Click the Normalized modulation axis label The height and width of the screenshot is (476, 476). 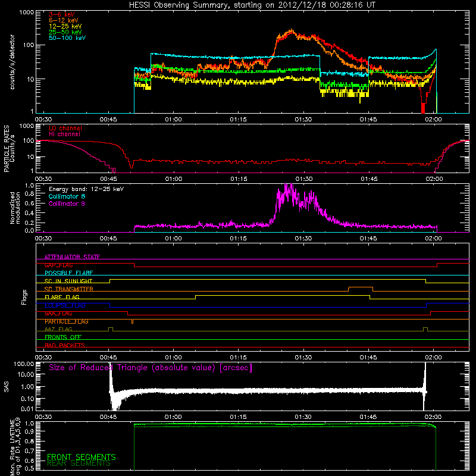point(15,208)
